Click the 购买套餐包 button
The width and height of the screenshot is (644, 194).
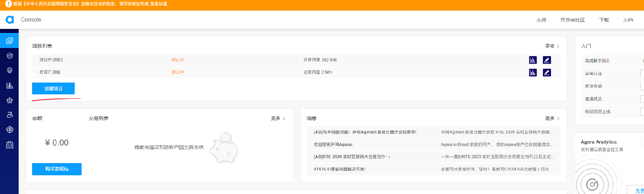click(57, 169)
